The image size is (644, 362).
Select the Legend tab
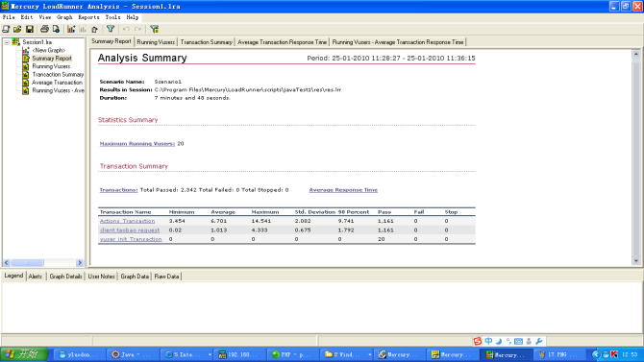[x=13, y=276]
